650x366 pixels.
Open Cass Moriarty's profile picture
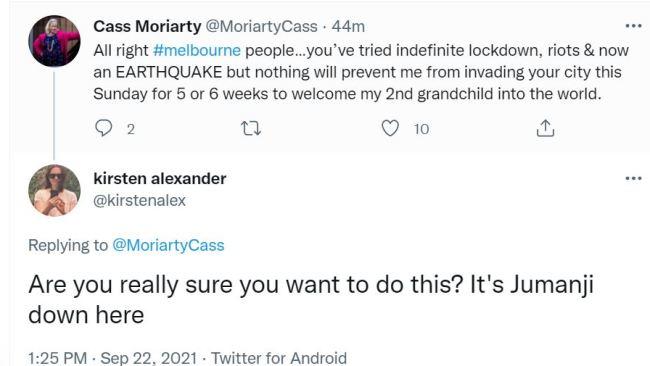coord(54,41)
